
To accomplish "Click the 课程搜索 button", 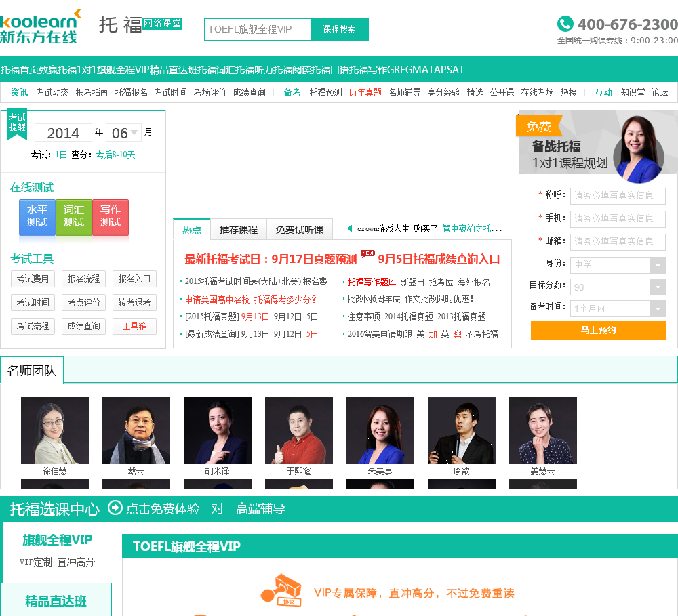I will click(340, 29).
